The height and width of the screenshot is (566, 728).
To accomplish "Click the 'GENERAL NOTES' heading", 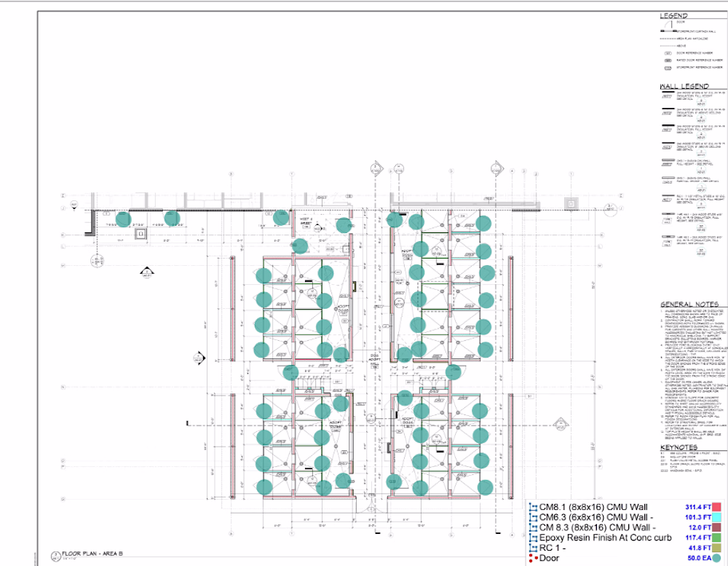I will [689, 304].
